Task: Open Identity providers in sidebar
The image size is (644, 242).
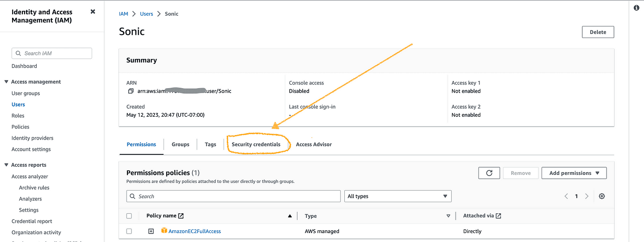Action: 32,138
